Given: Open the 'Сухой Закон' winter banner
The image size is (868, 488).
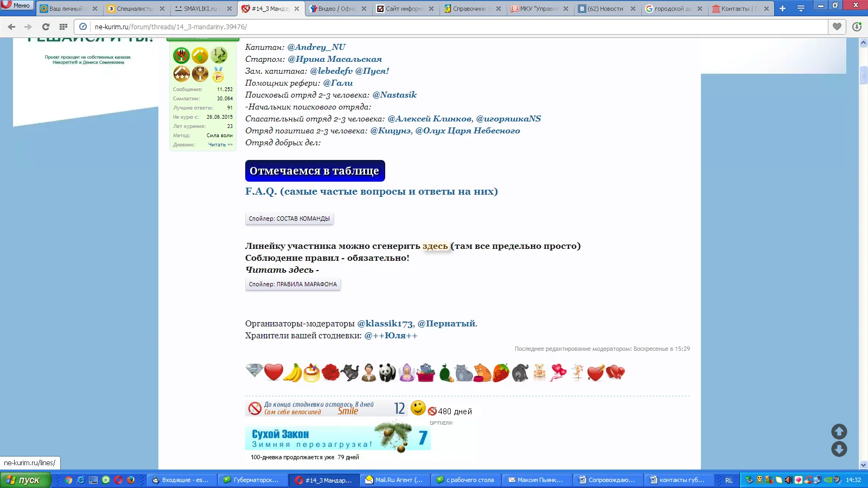Looking at the screenshot, I should point(338,438).
